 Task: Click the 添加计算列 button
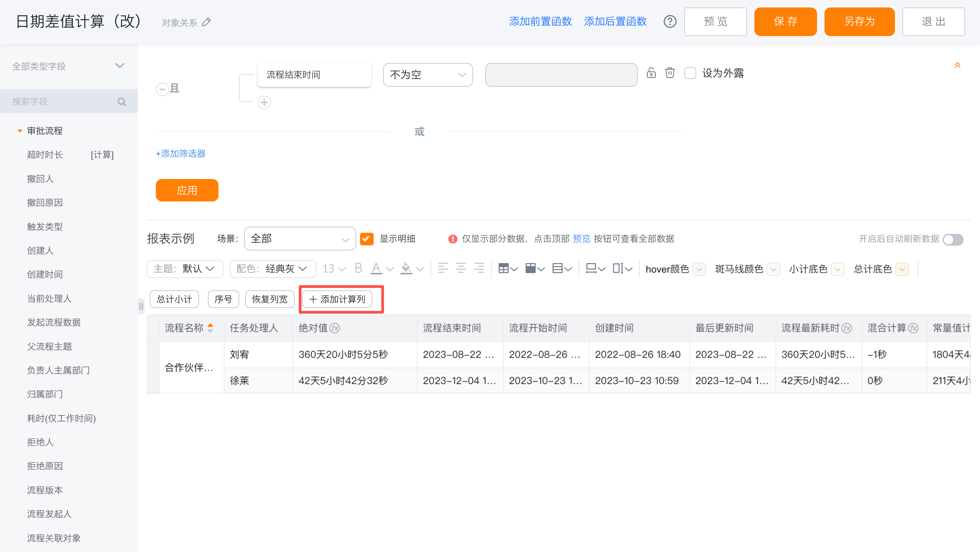[x=338, y=299]
